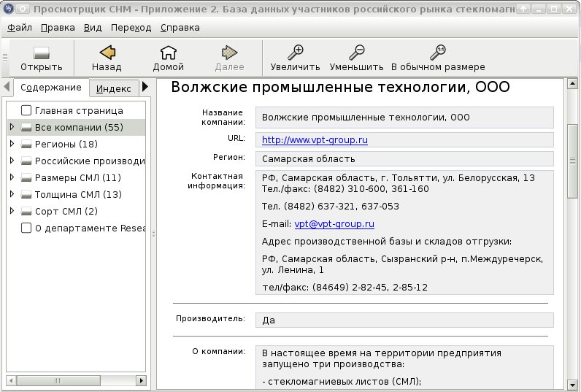Select О департаменте Research tree entry
Screen dimensions: 581x392
tap(90, 228)
